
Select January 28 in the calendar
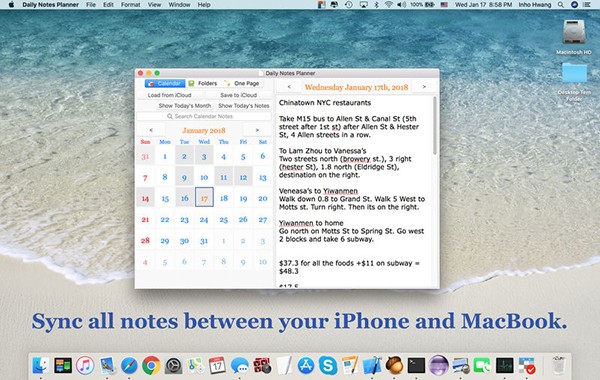tap(145, 241)
